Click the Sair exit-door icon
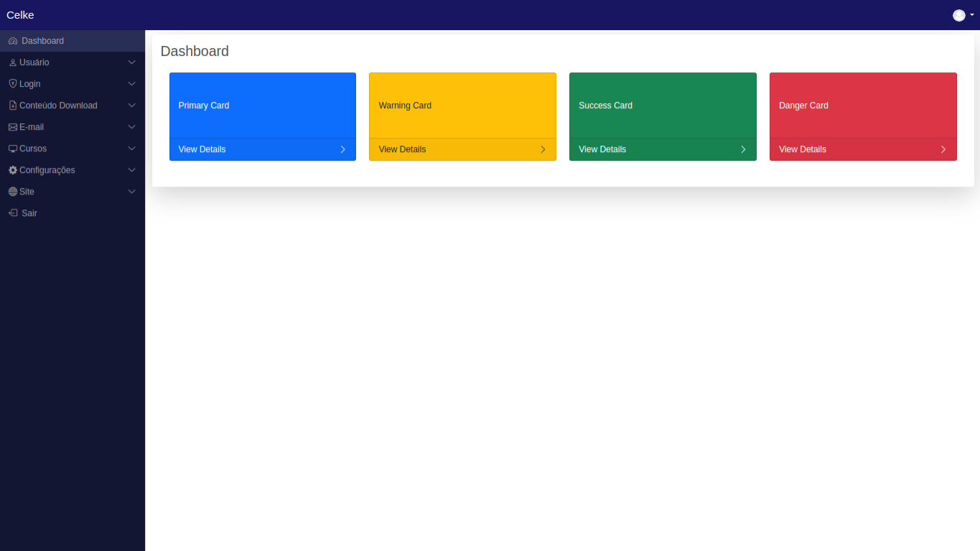 13,213
